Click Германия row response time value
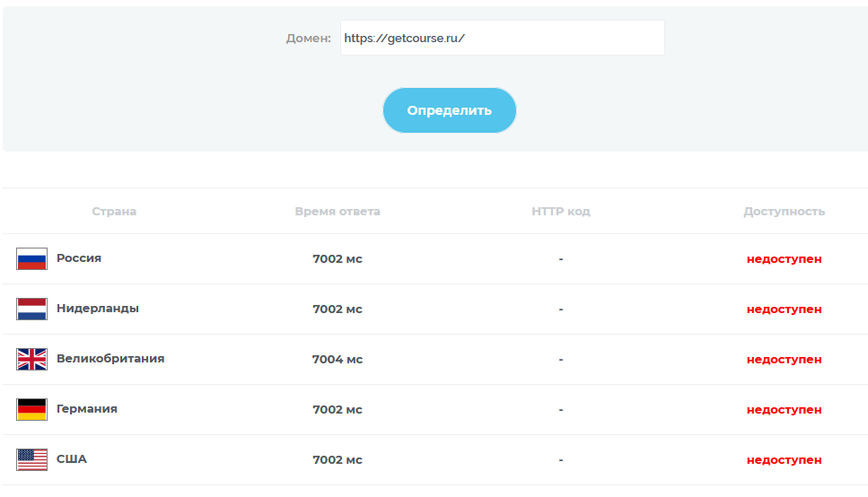Image resolution: width=868 pixels, height=497 pixels. pos(338,410)
